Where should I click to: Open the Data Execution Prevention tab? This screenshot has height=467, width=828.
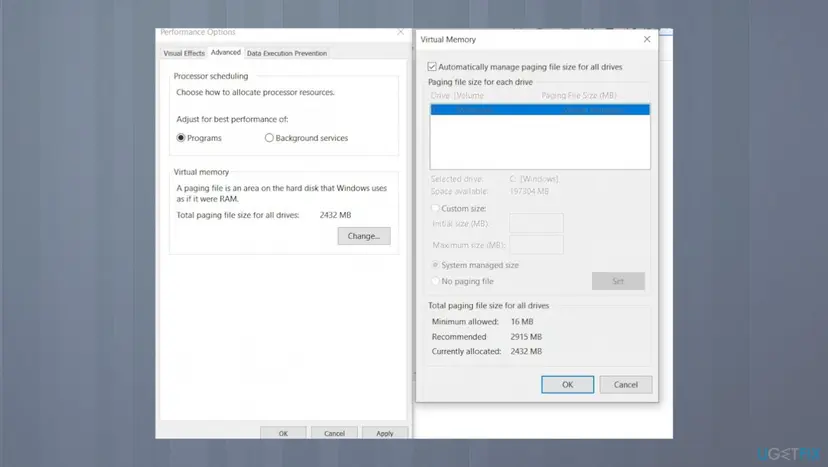coord(287,53)
